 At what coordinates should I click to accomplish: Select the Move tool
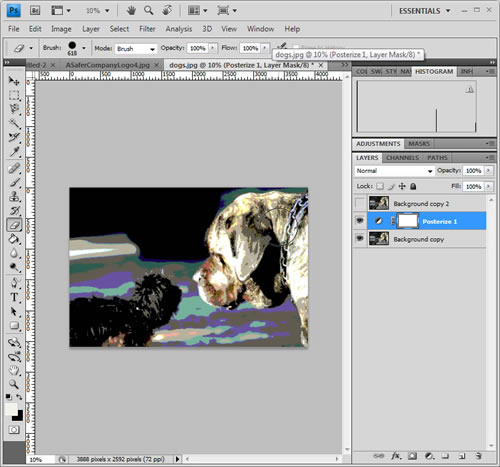coord(14,81)
